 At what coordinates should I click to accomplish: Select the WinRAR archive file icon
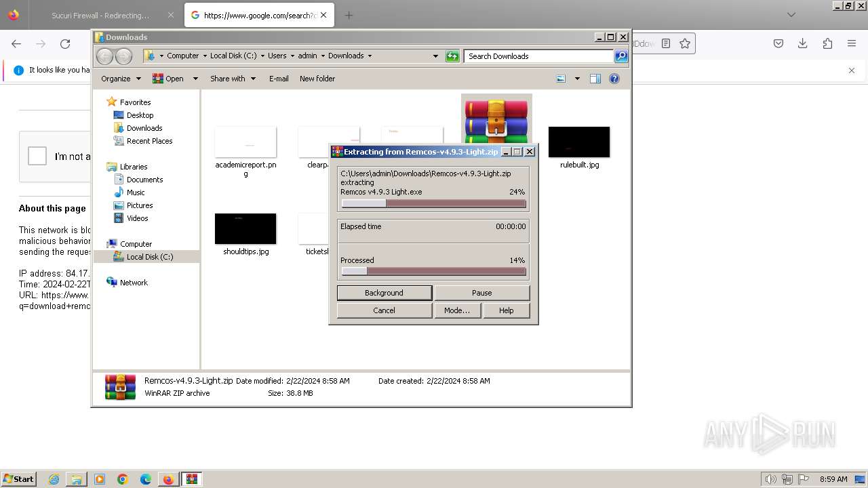[x=496, y=119]
